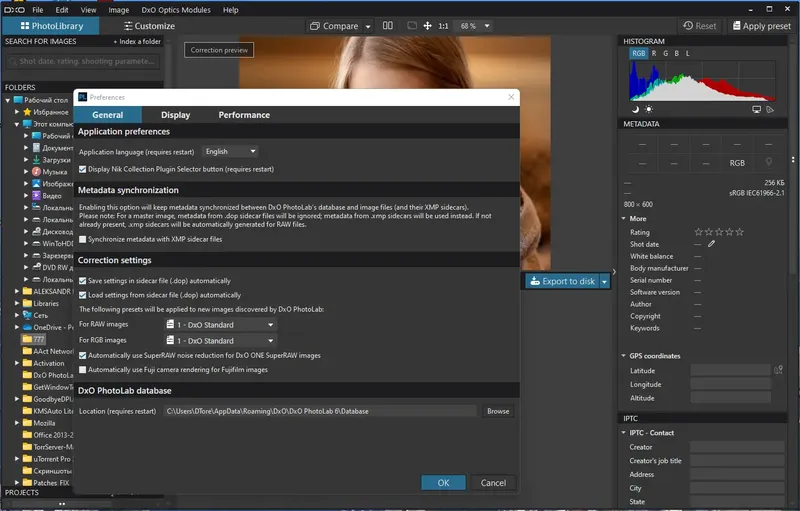Open the For RGB images preset dropdown
Image resolution: width=800 pixels, height=511 pixels.
(220, 340)
